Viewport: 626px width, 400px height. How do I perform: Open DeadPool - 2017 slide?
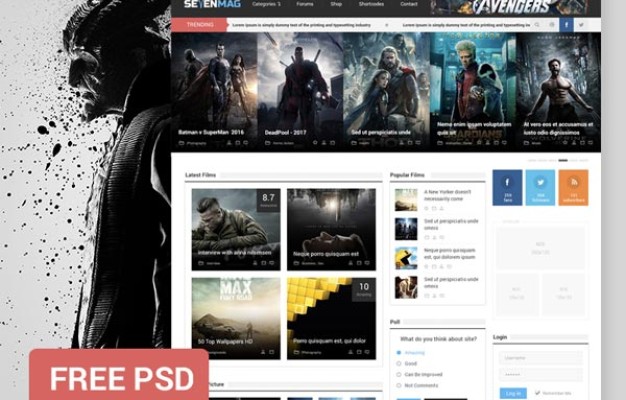point(300,92)
